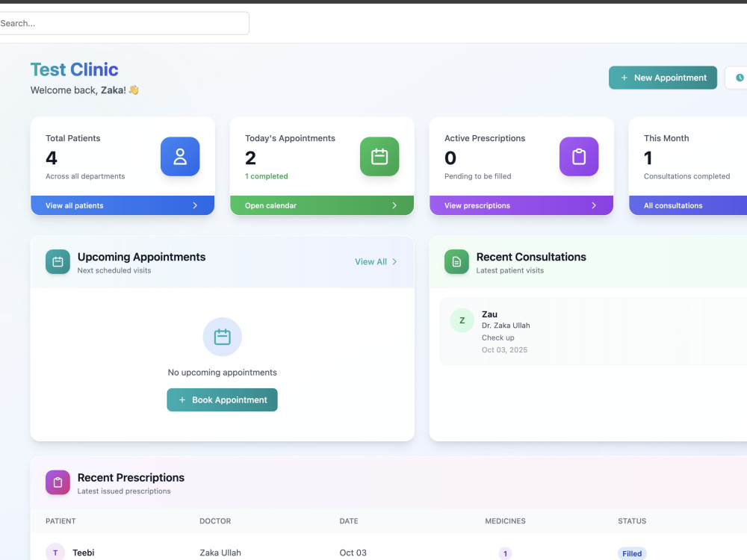Screen dimensions: 747x560
Task: Click the 'Check up' consultation text
Action: 498,337
